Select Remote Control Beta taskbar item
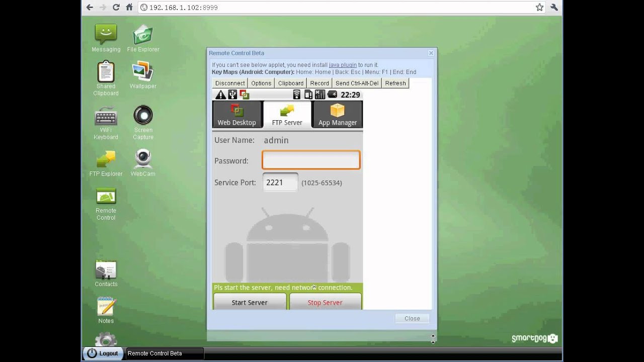This screenshot has height=362, width=644. tap(165, 353)
